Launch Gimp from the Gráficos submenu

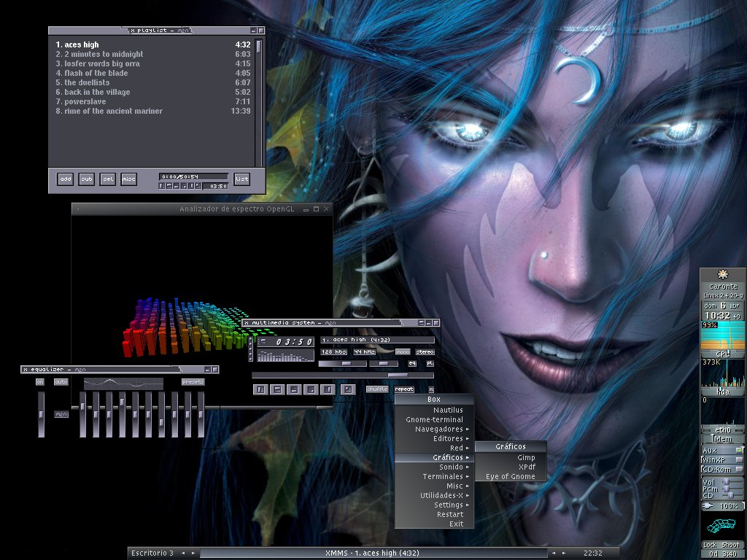(511, 458)
